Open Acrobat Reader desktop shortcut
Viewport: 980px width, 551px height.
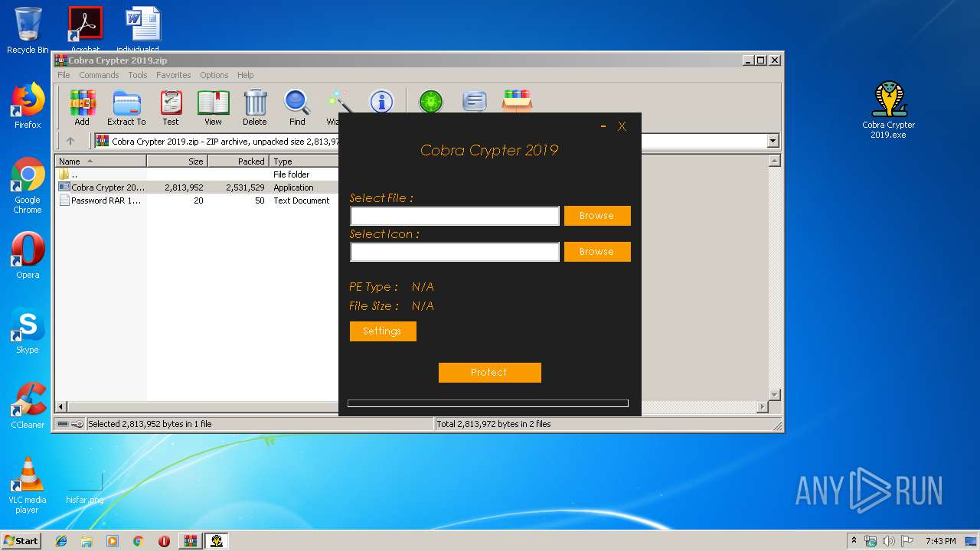(x=85, y=28)
